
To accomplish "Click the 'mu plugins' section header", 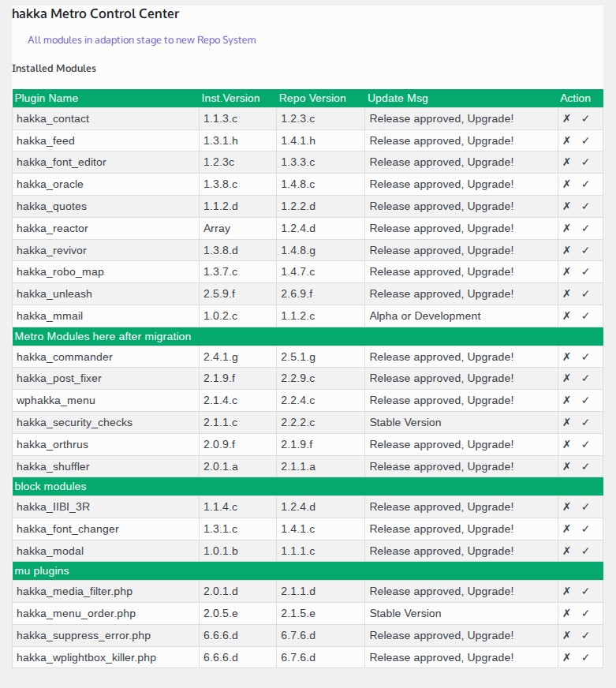I will pyautogui.click(x=41, y=570).
